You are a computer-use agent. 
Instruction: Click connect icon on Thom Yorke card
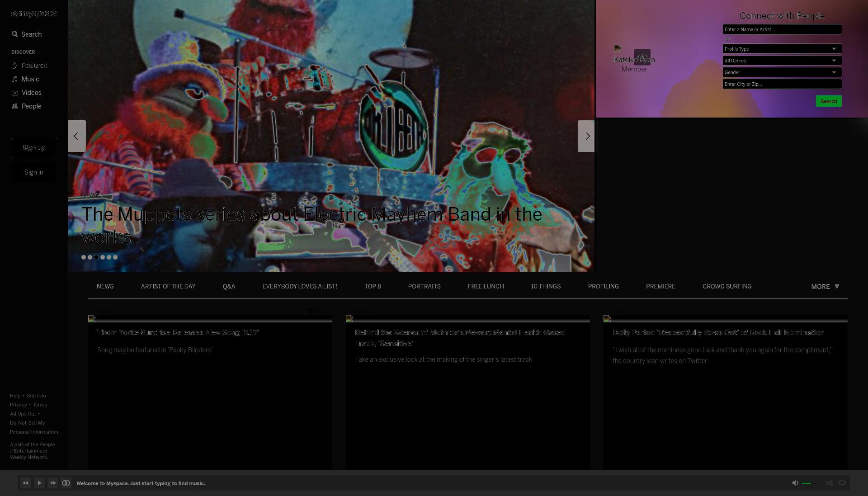click(x=311, y=311)
